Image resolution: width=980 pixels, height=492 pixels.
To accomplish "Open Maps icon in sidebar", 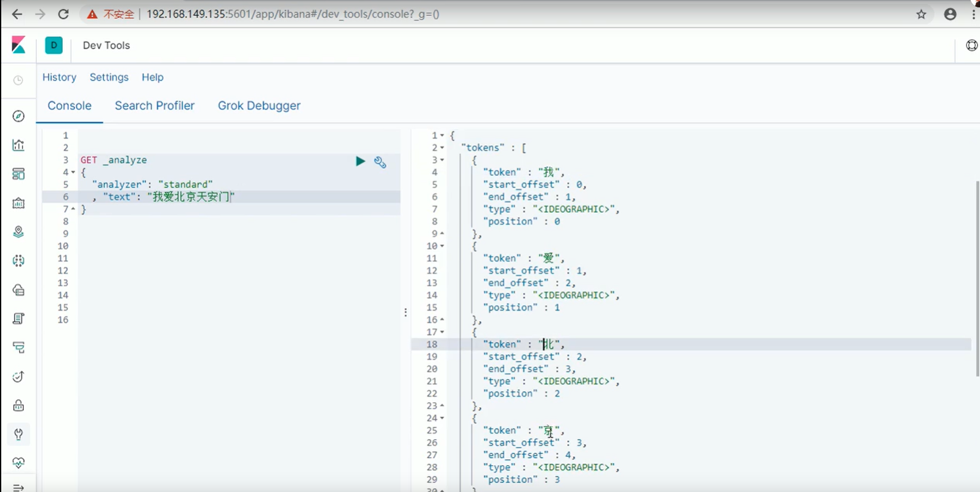I will [18, 232].
